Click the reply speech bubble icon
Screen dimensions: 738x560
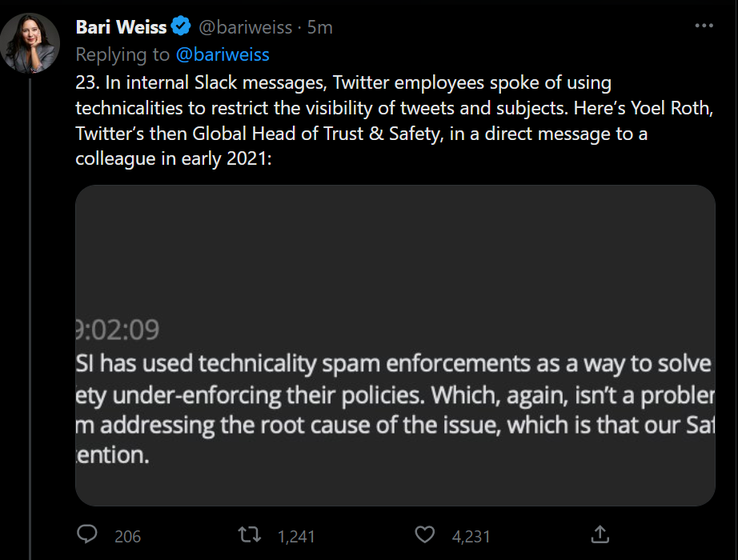86,534
